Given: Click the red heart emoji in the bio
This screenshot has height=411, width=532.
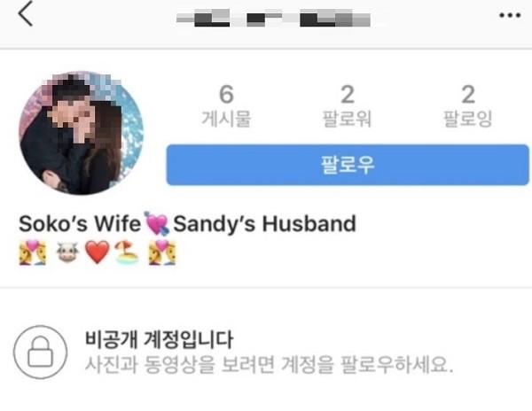Looking at the screenshot, I should pyautogui.click(x=98, y=252).
